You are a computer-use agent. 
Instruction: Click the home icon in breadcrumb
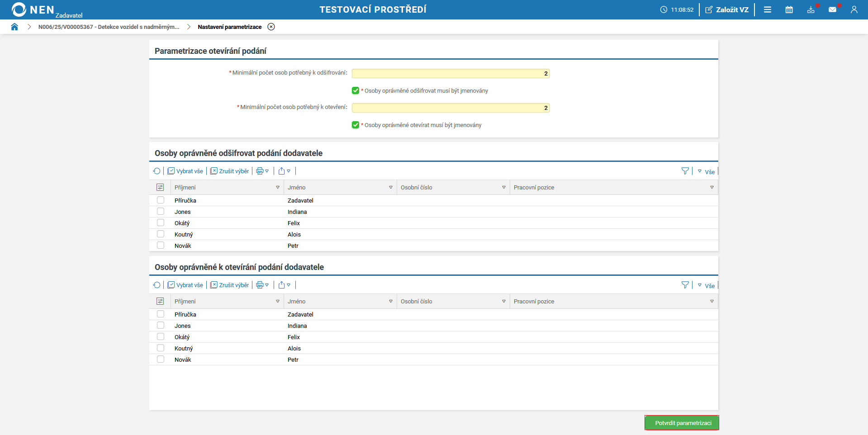coord(14,27)
